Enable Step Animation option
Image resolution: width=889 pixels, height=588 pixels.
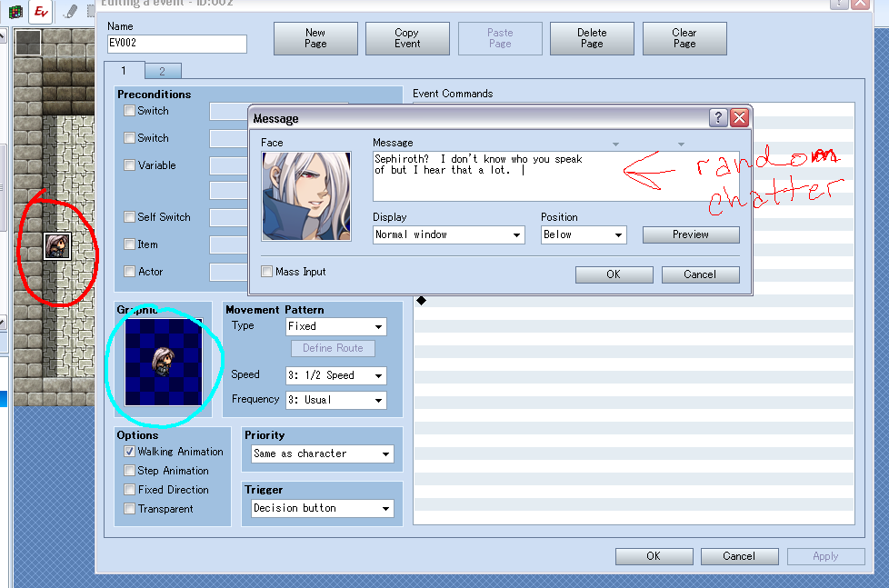click(x=129, y=471)
